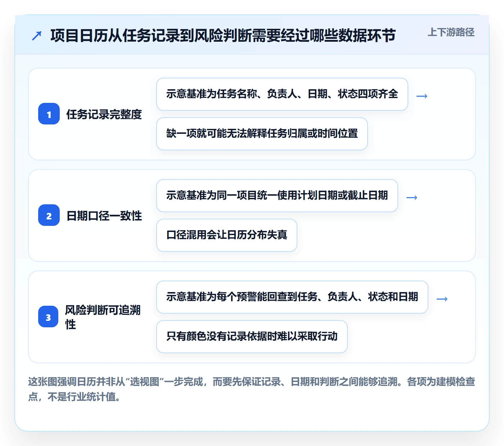504x446 pixels.
Task: Click the chip 示意基准为任务名称、负责人、日期、状态四项齐全
Action: [282, 94]
